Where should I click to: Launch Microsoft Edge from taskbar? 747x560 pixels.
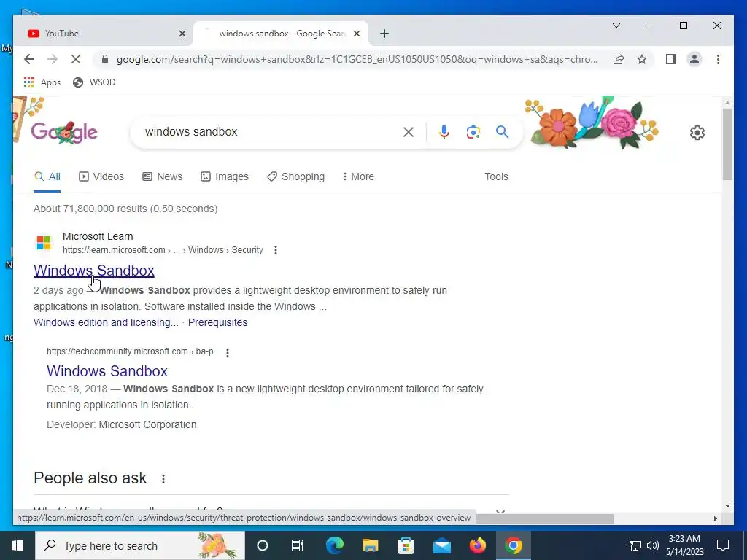(334, 545)
